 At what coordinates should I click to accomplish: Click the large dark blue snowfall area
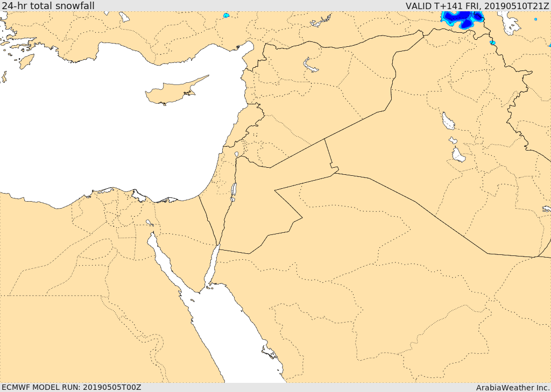pyautogui.click(x=462, y=19)
